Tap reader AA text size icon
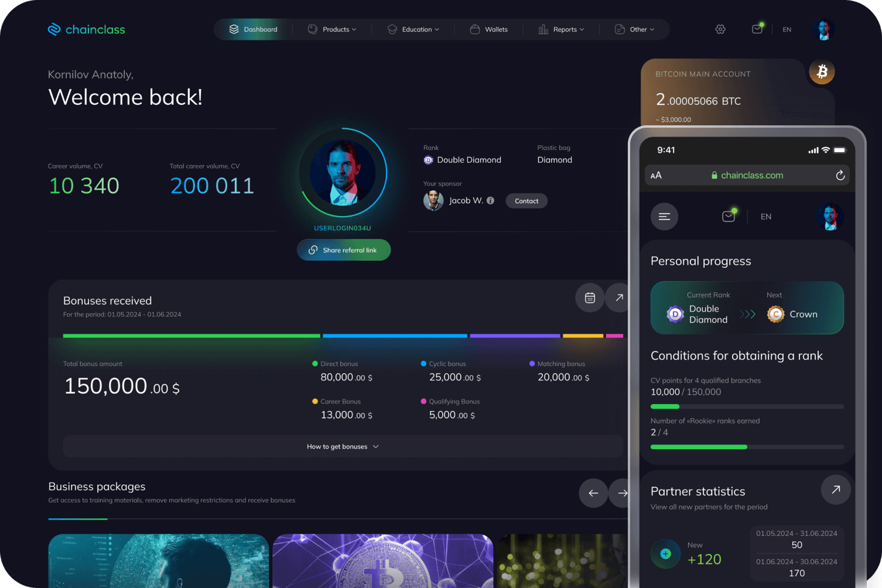 click(656, 175)
